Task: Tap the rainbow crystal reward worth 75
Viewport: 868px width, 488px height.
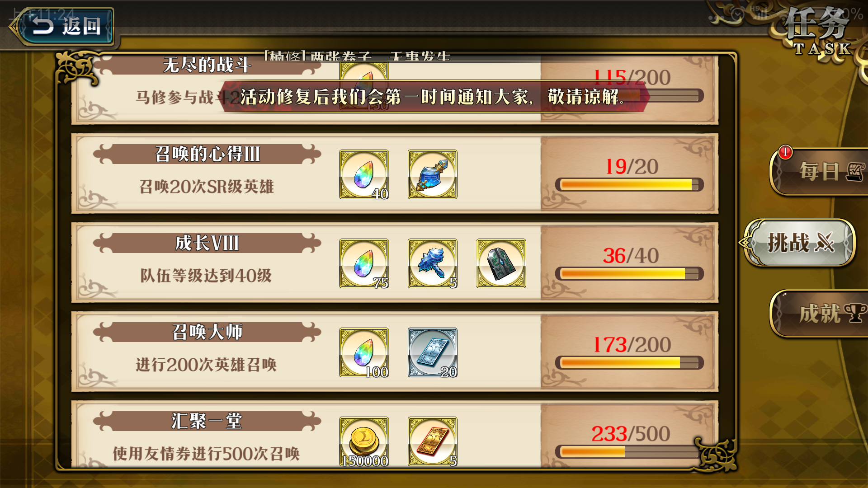Action: pyautogui.click(x=364, y=263)
